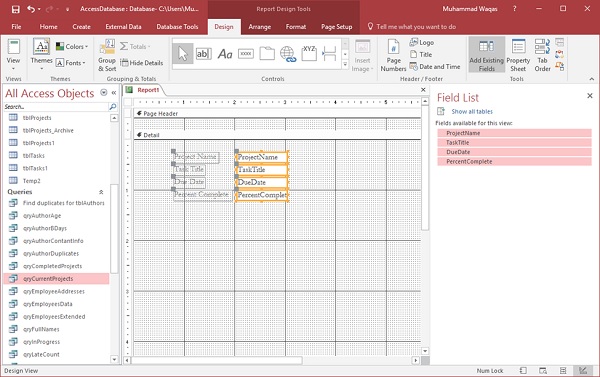
Task: Pick the Label control tool
Action: pyautogui.click(x=225, y=54)
